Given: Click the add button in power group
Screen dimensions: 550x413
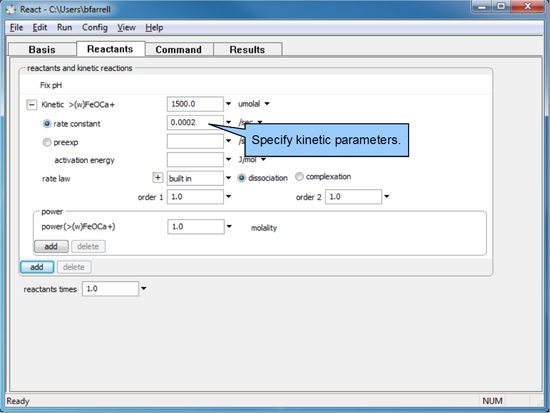Looking at the screenshot, I should coord(51,246).
